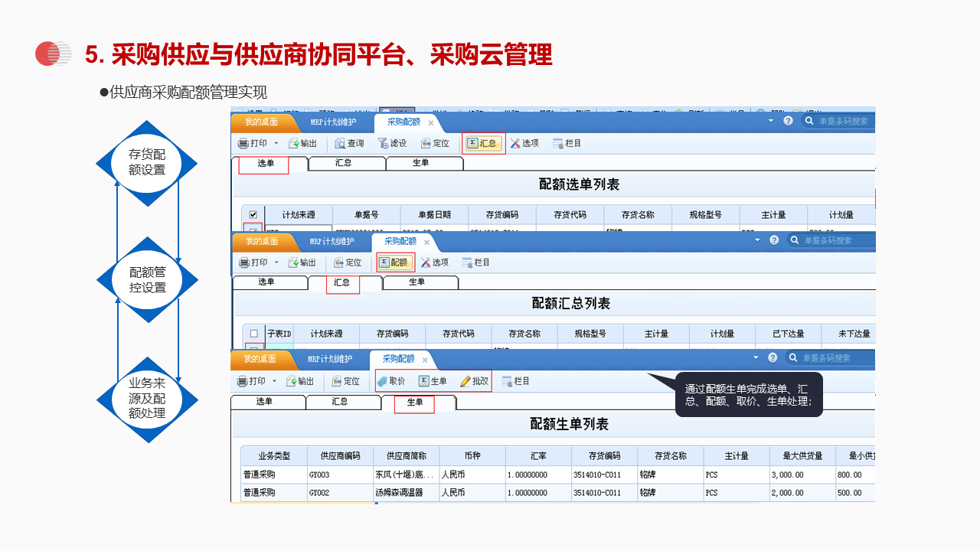Click 输出 export icon in 配额生单列表 window
This screenshot has width=980, height=551.
point(300,381)
